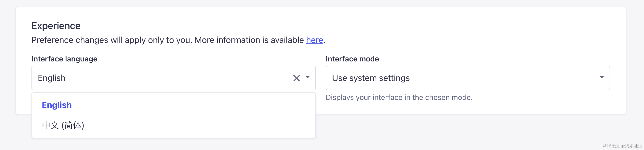Click the "Use system settings" value text
644x150 pixels.
click(371, 78)
